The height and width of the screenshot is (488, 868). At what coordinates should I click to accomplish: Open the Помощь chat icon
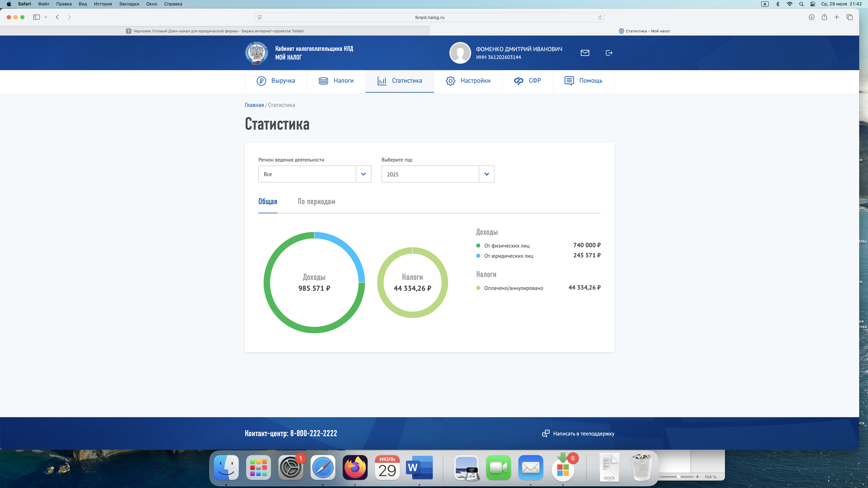click(569, 81)
